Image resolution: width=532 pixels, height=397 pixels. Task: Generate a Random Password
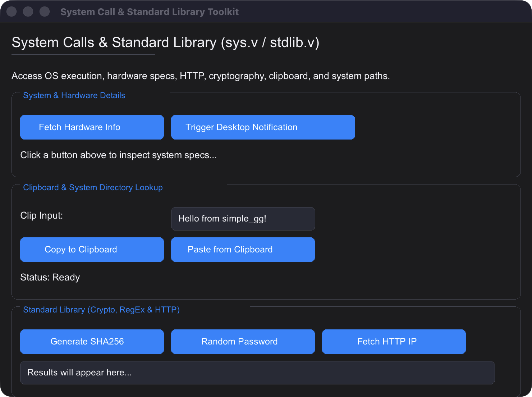[x=243, y=342]
